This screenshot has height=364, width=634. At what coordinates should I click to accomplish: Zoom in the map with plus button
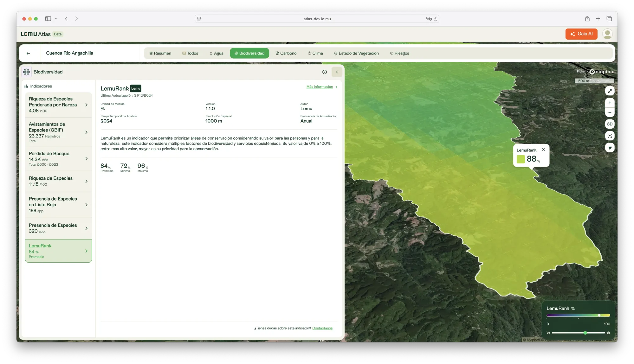(610, 103)
